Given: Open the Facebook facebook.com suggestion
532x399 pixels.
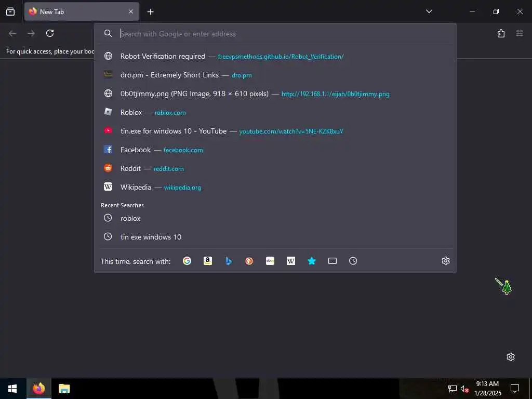Looking at the screenshot, I should [x=275, y=150].
